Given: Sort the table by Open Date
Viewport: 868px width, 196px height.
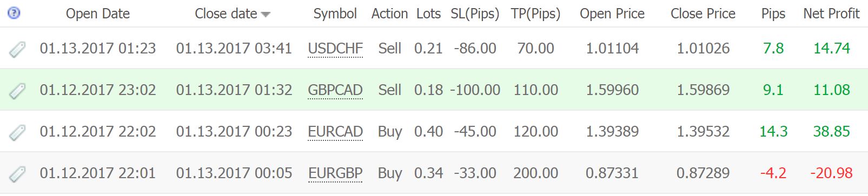Looking at the screenshot, I should 98,14.
